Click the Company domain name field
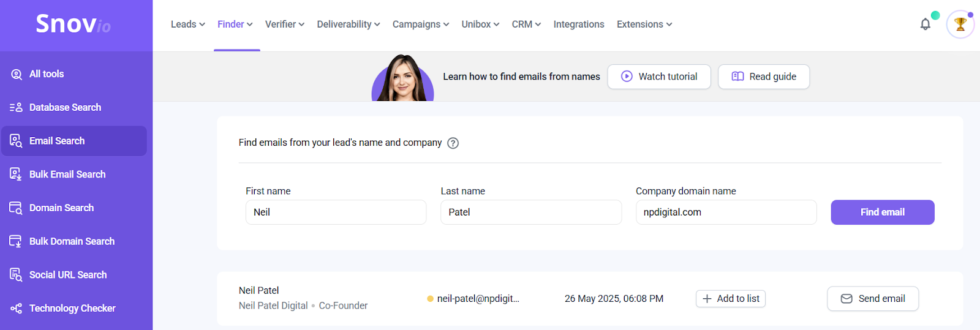This screenshot has width=980, height=330. [726, 212]
